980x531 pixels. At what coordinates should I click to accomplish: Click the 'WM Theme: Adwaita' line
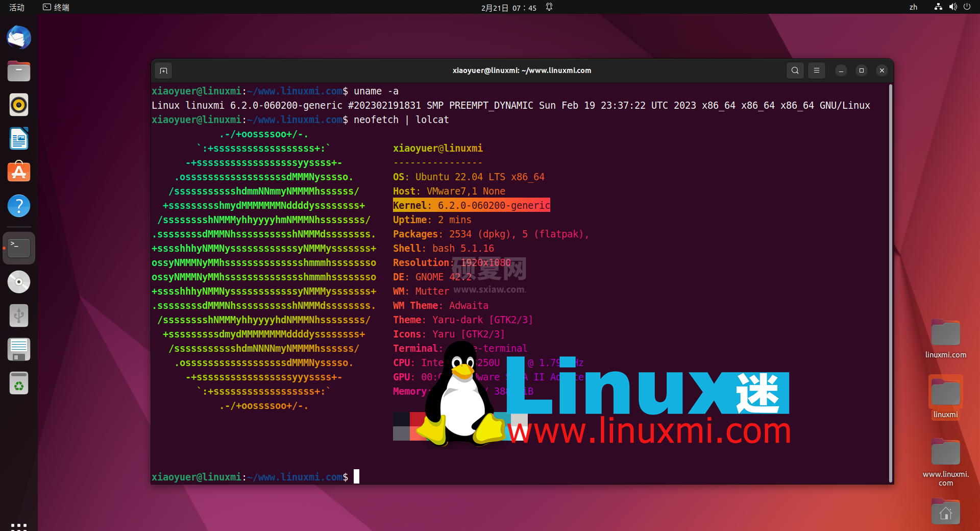(x=440, y=305)
